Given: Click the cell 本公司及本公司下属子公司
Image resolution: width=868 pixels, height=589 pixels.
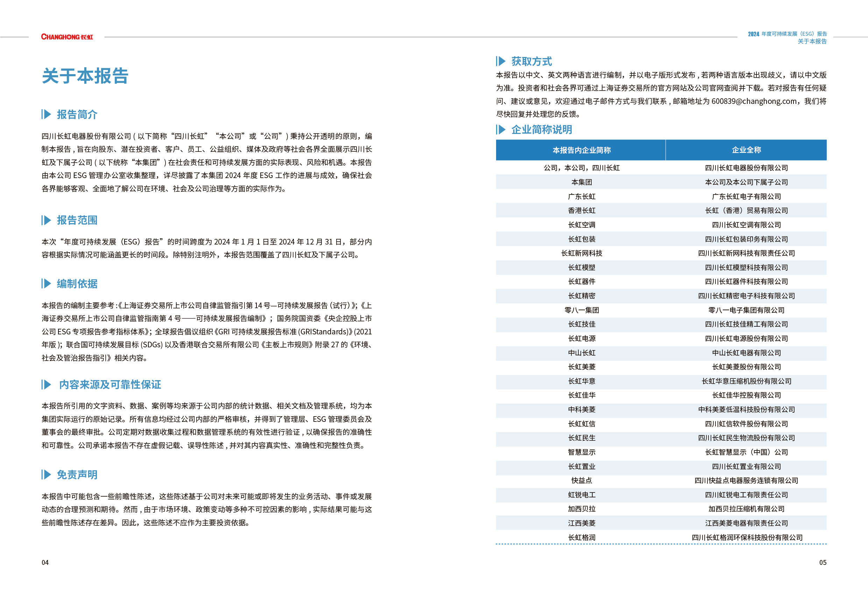Looking at the screenshot, I should point(746,182).
